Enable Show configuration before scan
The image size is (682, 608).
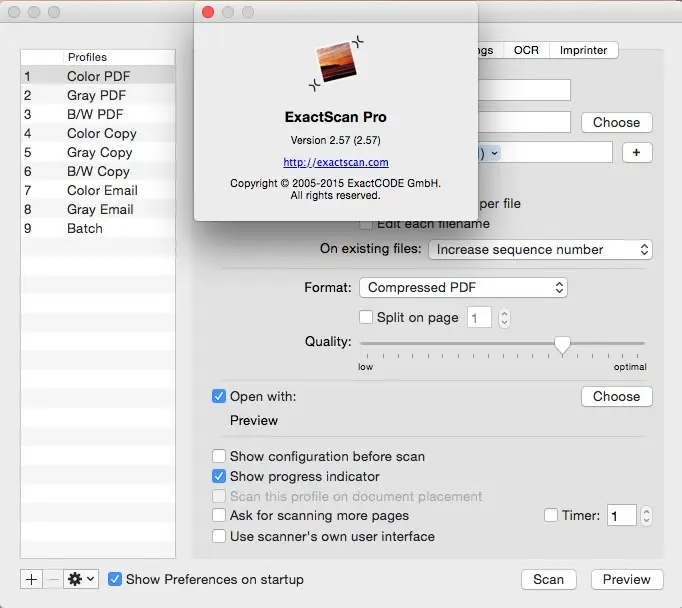click(219, 456)
